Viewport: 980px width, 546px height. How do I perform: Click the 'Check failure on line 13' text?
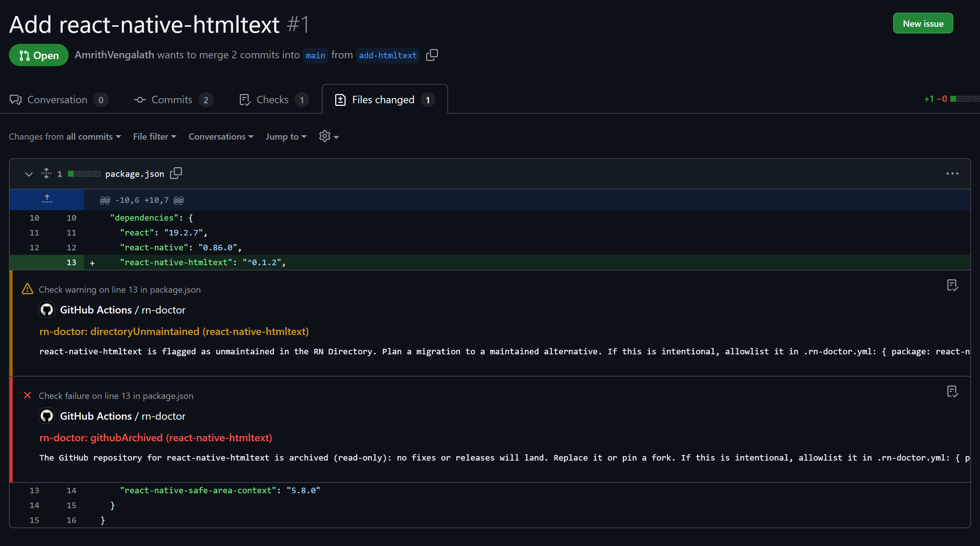point(116,396)
